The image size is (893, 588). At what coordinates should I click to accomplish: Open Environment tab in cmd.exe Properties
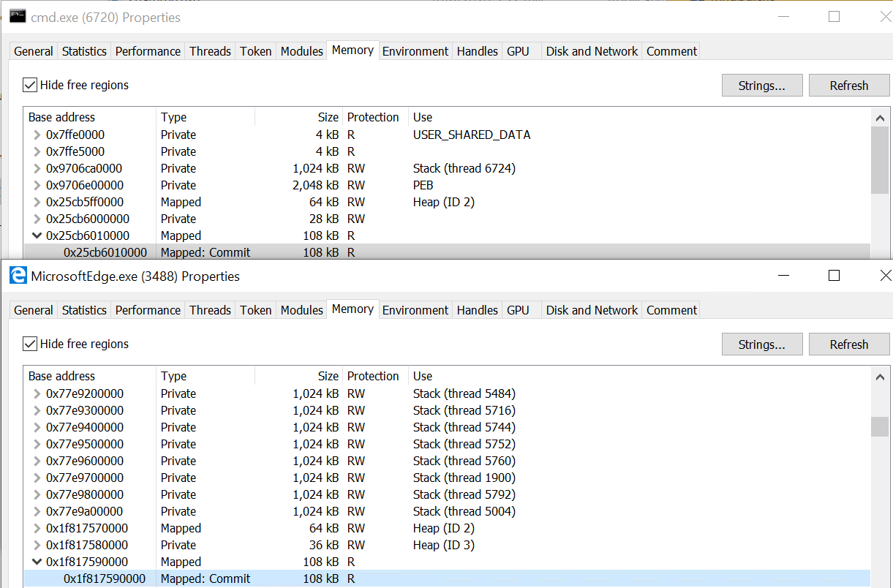pyautogui.click(x=415, y=51)
